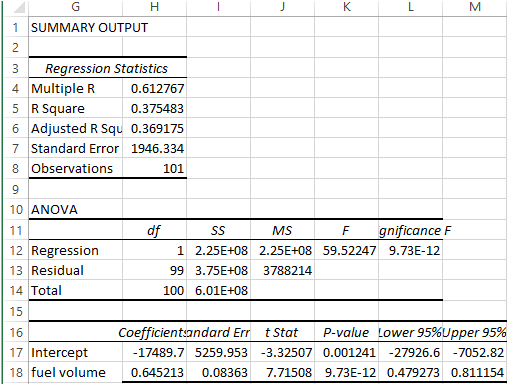Select Intercept standard error 5259.953
This screenshot has height=385, width=508.
coord(218,352)
